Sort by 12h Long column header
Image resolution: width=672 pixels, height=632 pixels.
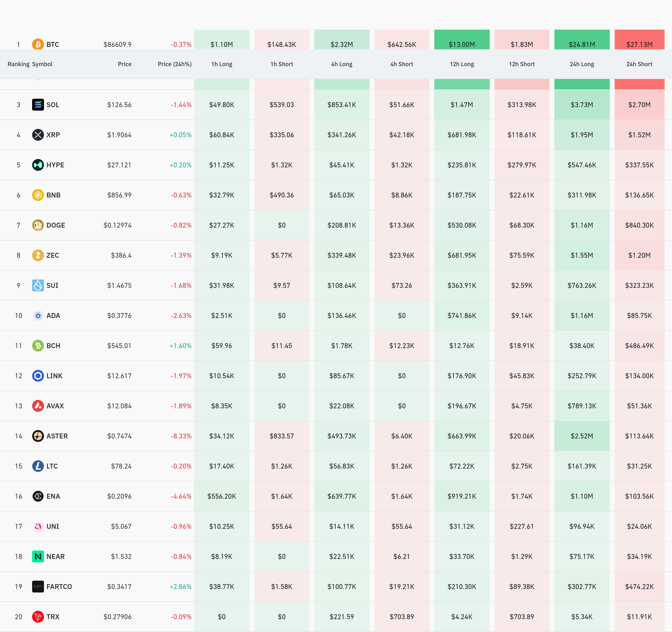pos(462,64)
